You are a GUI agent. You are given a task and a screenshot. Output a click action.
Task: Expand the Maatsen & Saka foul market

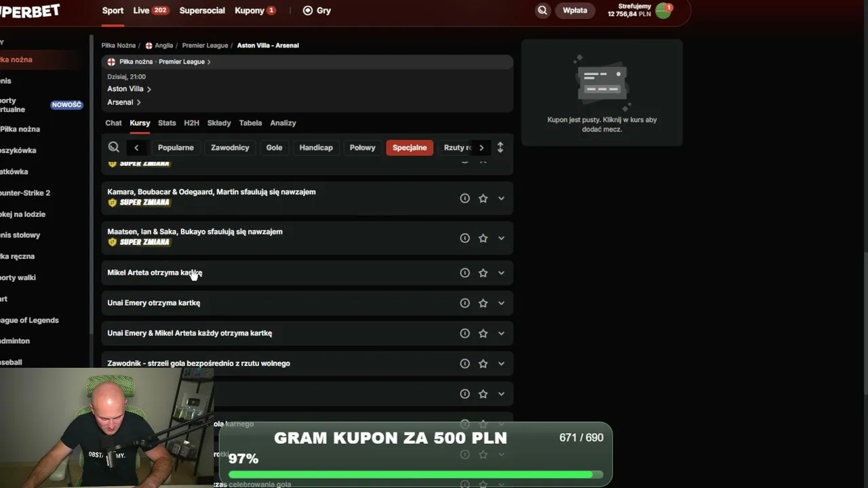501,238
